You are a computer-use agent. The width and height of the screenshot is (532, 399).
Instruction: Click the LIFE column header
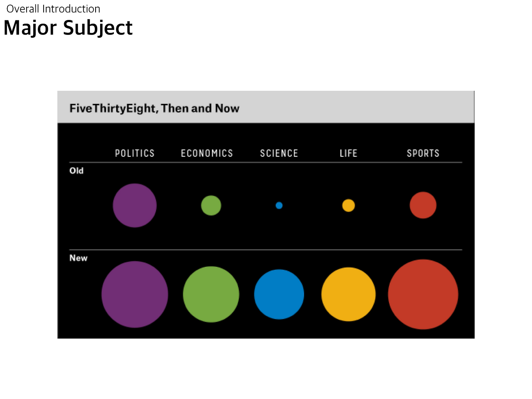[x=348, y=153]
